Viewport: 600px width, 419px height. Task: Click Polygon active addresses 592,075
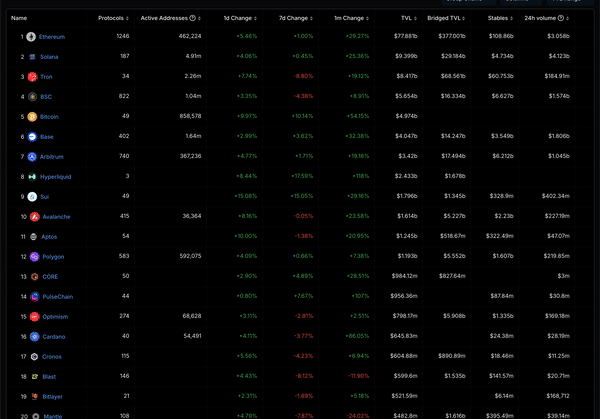tap(190, 256)
